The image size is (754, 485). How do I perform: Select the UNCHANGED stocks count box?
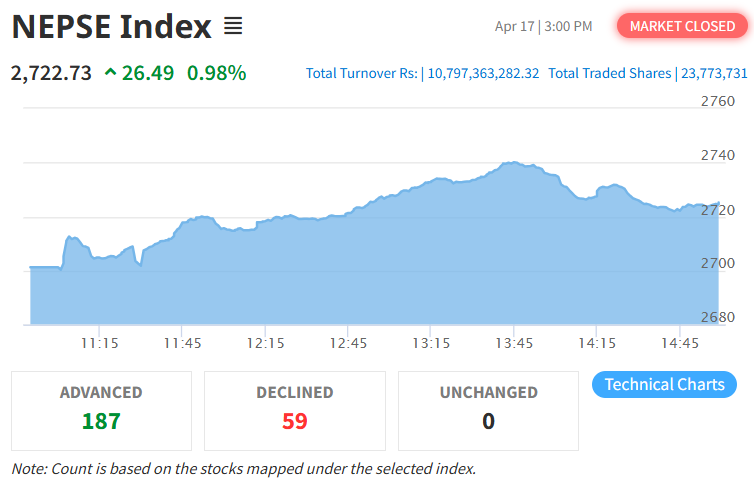[x=488, y=410]
